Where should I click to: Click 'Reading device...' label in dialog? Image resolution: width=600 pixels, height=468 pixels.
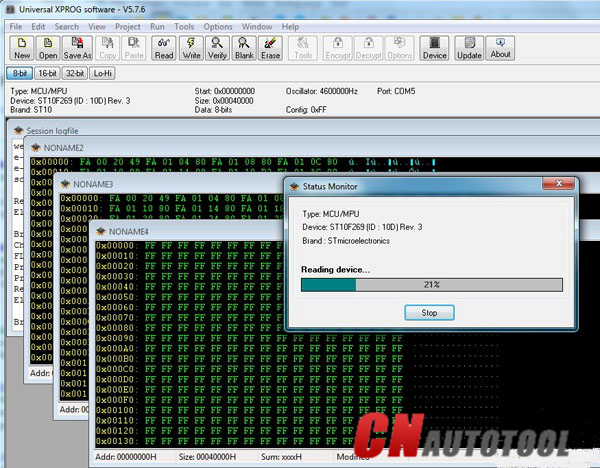(335, 269)
